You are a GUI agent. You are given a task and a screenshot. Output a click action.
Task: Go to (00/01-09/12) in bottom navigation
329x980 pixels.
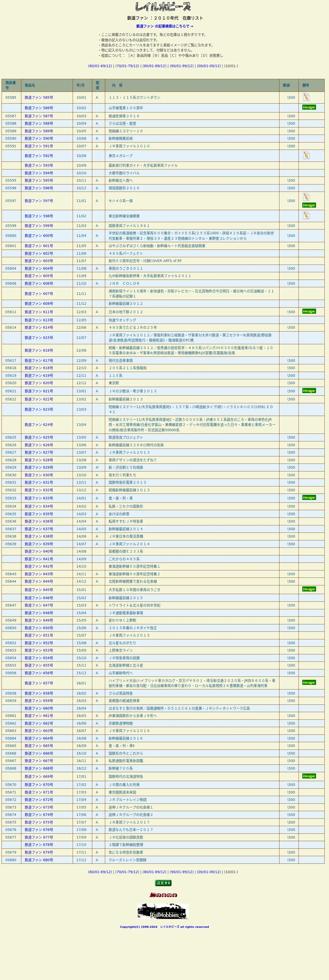(x=209, y=872)
